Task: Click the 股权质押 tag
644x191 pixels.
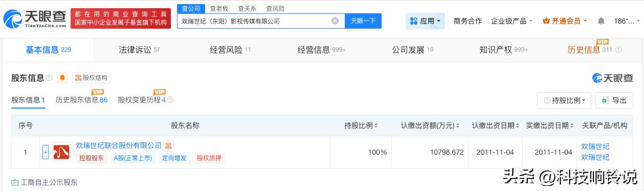Action: 209,158
